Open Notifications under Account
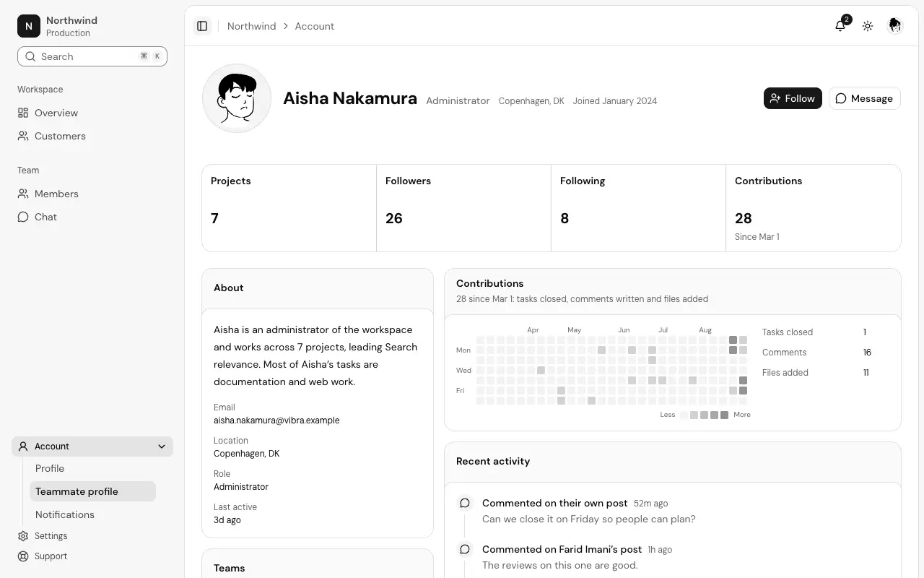Image resolution: width=924 pixels, height=578 pixels. pyautogui.click(x=92, y=514)
